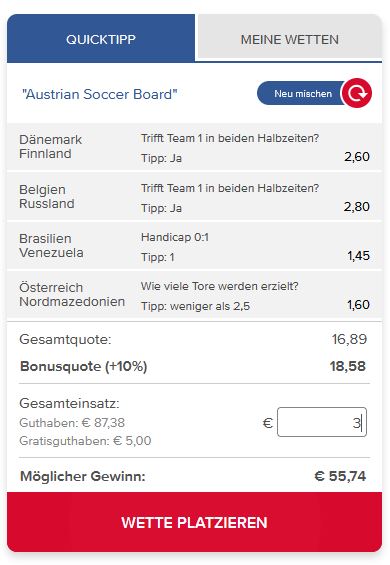The width and height of the screenshot is (390, 565).
Task: Click the 2,60 odds value
Action: pos(357,157)
